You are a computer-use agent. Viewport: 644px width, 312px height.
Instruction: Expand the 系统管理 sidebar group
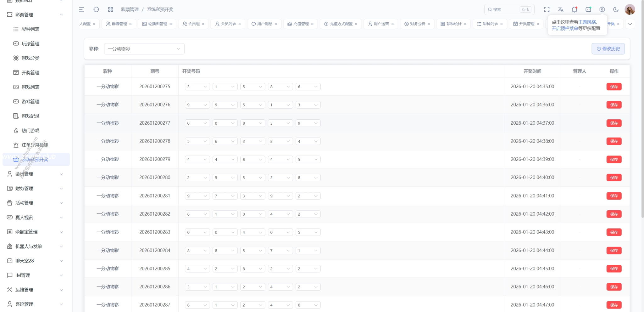pyautogui.click(x=36, y=304)
